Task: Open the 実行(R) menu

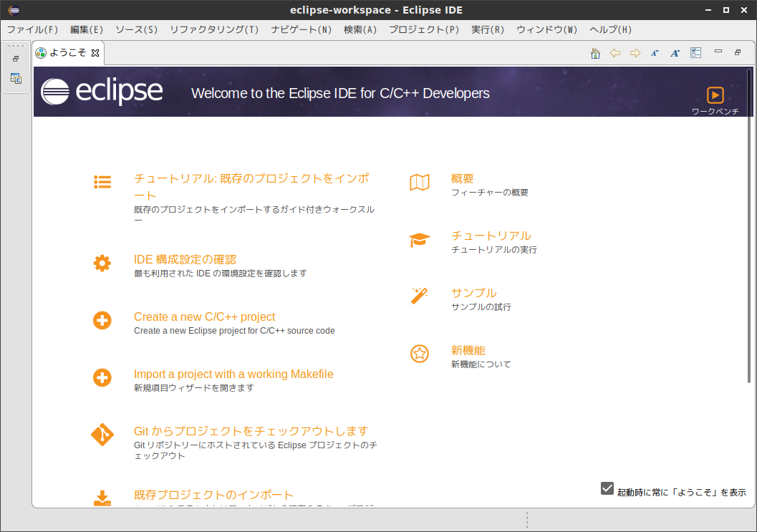Action: [x=488, y=30]
